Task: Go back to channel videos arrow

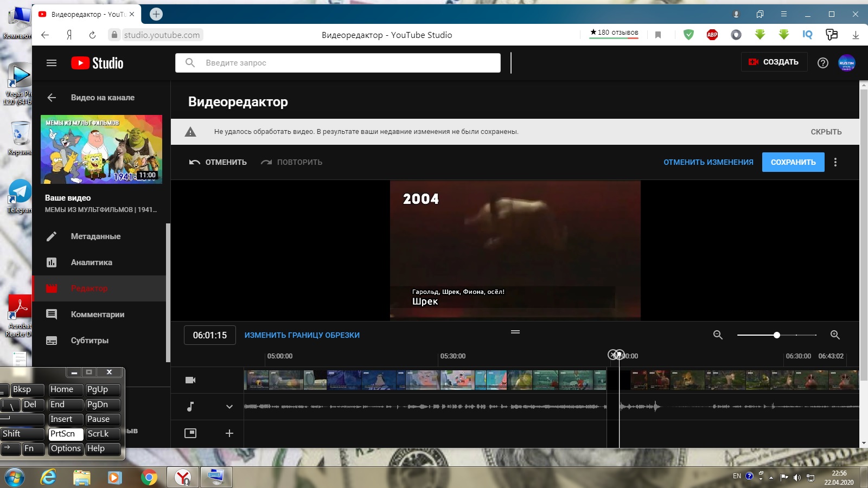Action: click(x=52, y=98)
